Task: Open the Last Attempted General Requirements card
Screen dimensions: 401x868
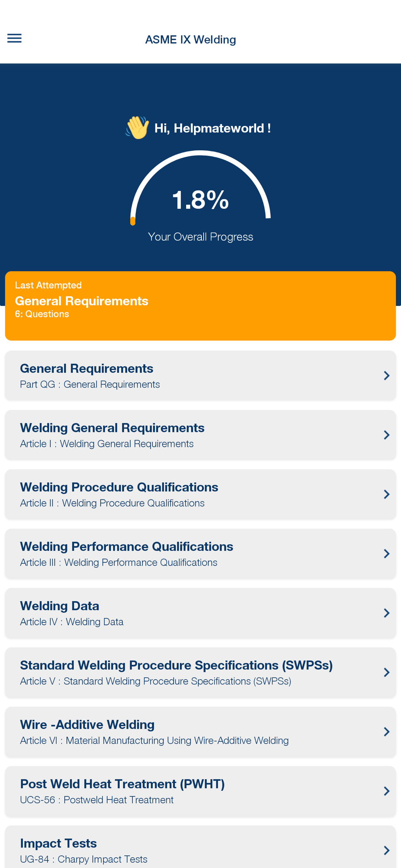Action: (x=200, y=306)
